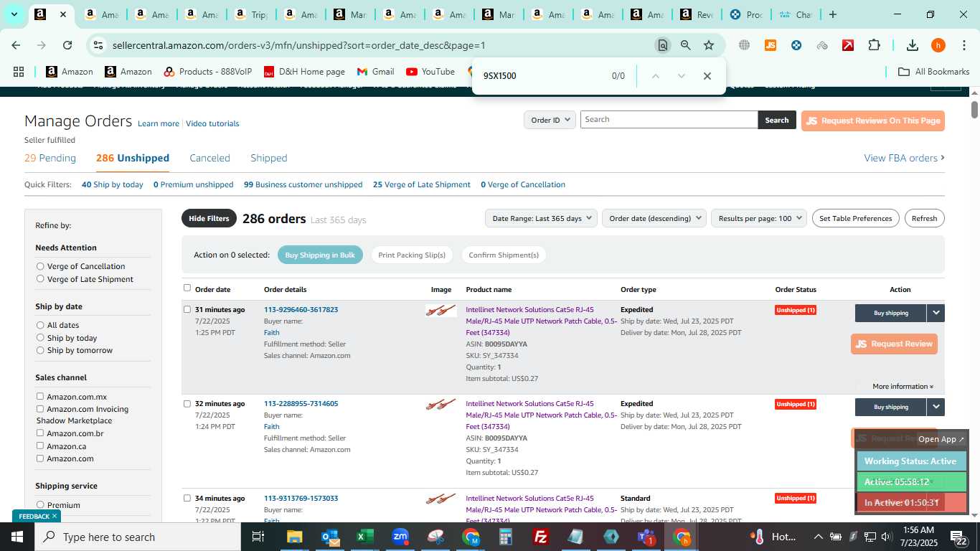Launch File Explorer from the taskbar
This screenshot has width=980, height=551.
click(295, 537)
